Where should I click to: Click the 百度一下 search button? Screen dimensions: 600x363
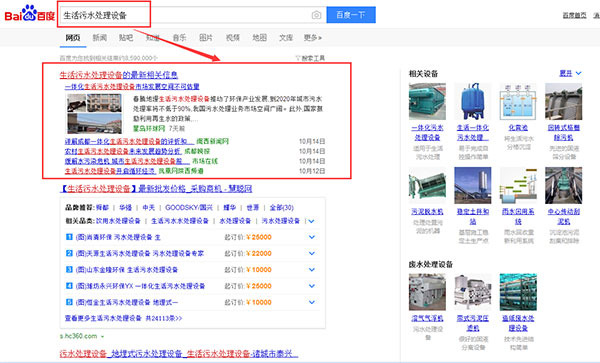[x=351, y=15]
